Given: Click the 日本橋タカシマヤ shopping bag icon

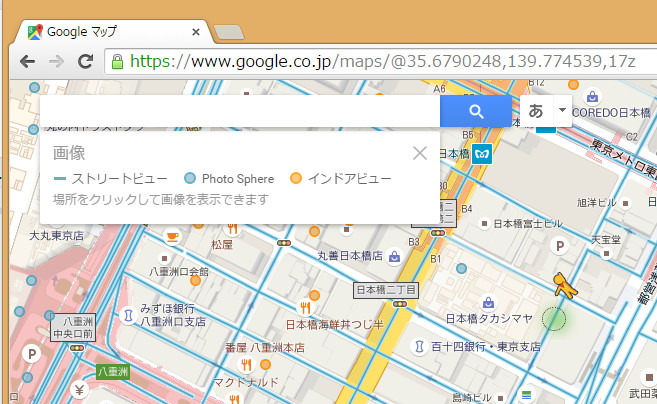Looking at the screenshot, I should click(x=488, y=302).
